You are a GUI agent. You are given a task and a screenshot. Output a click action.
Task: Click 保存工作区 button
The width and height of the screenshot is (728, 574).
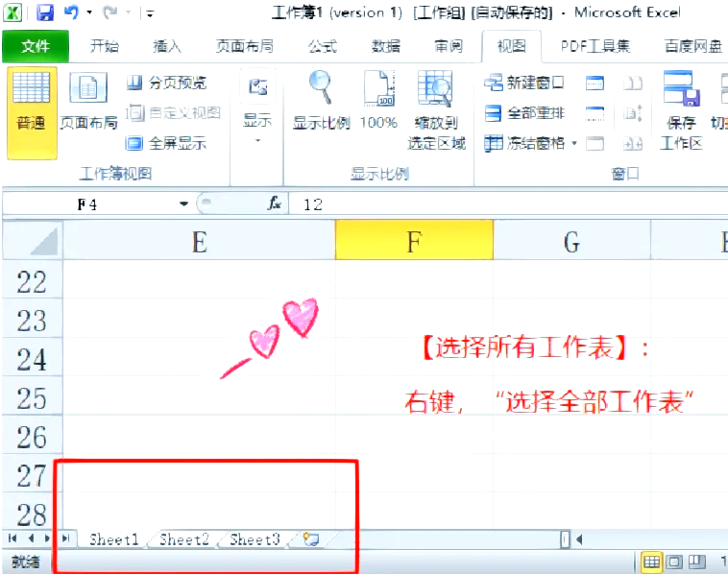(682, 111)
